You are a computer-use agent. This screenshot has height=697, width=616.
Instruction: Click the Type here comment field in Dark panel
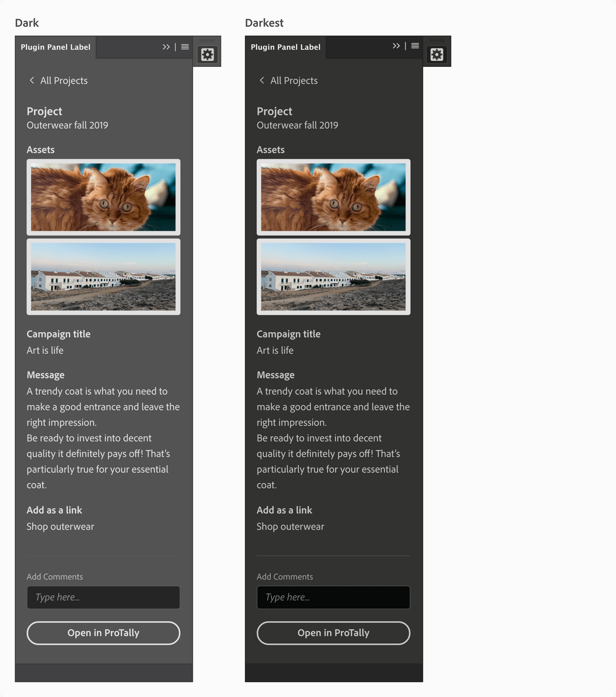point(103,597)
